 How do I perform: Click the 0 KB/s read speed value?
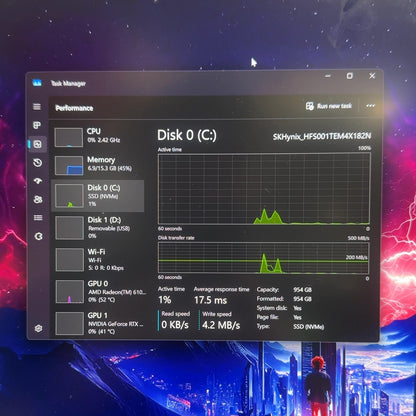pyautogui.click(x=175, y=325)
